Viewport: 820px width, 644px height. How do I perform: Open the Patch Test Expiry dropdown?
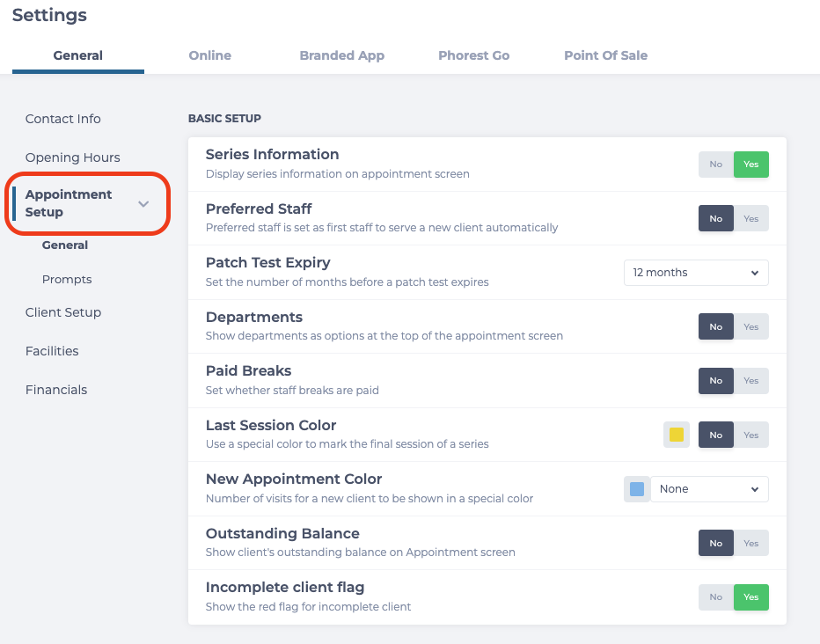coord(696,273)
